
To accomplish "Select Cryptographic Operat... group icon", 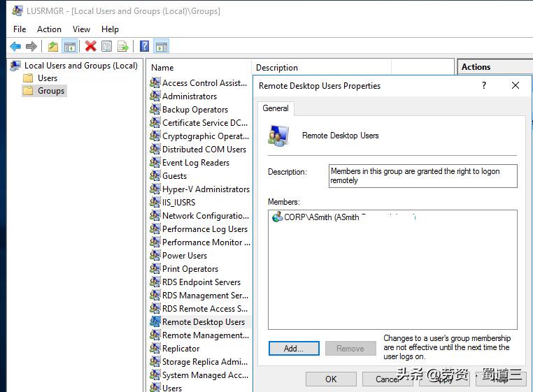I will point(155,136).
